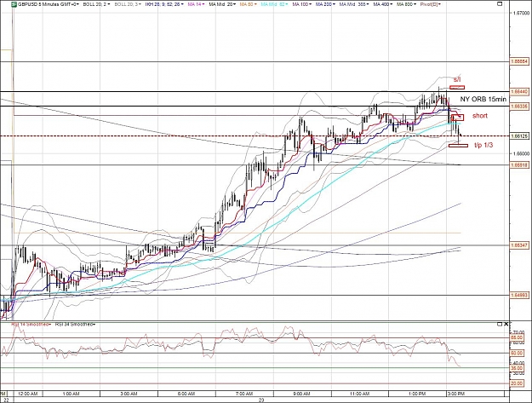The image size is (532, 403).
Task: Click the 9:00 AM time axis label
Action: [x=301, y=394]
